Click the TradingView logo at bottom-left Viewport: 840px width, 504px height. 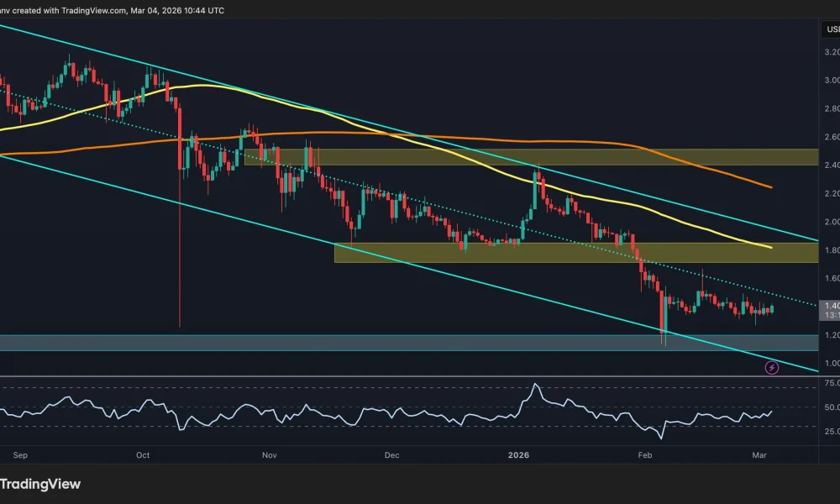coord(40,484)
